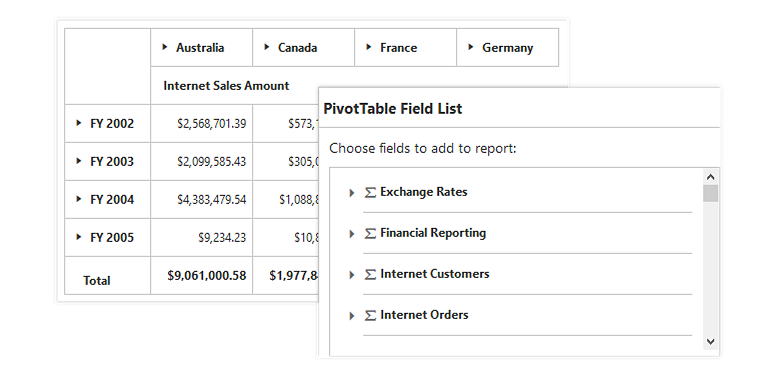Click the sigma icon beside Financial Reporting
Screen dimensions: 780x380
tap(370, 233)
